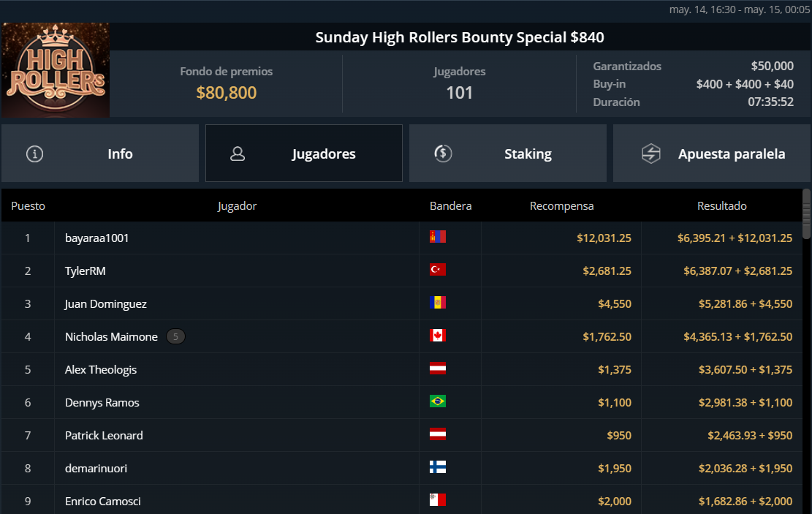Select the Jugadores tab
The width and height of the screenshot is (812, 514).
pos(304,154)
